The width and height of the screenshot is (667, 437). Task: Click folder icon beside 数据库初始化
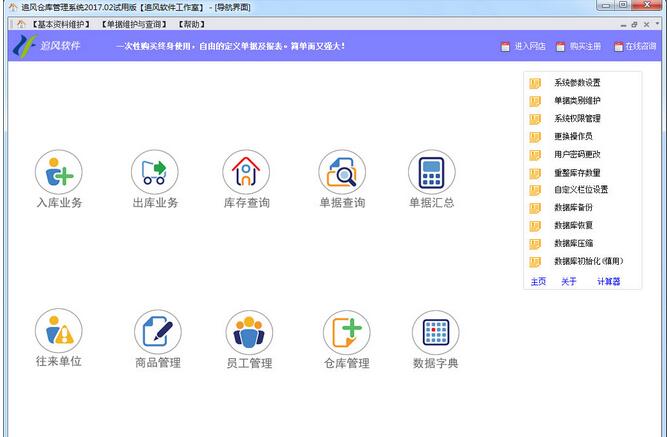(x=535, y=261)
